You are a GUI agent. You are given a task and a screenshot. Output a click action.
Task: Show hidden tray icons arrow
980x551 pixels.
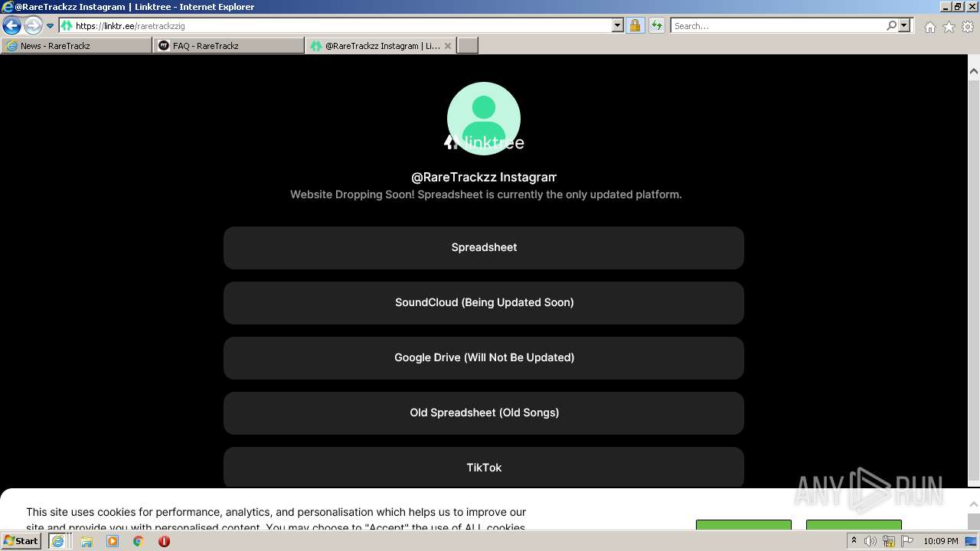point(854,541)
